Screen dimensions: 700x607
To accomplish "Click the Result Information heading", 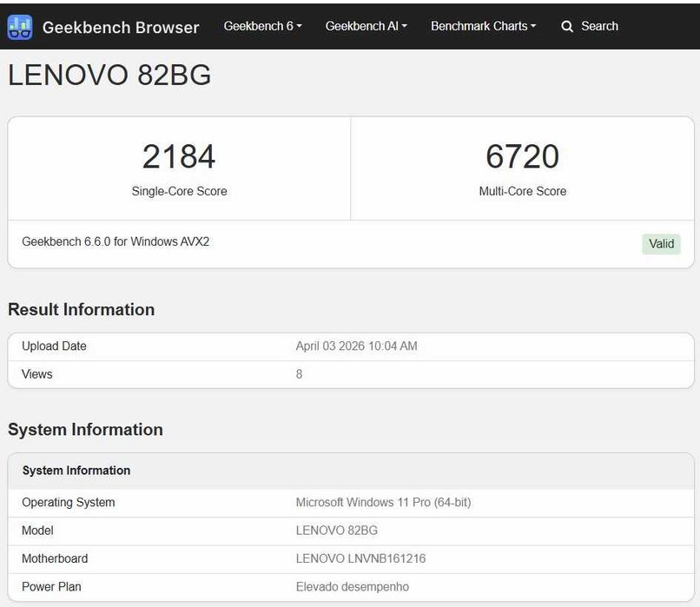I will (x=82, y=309).
